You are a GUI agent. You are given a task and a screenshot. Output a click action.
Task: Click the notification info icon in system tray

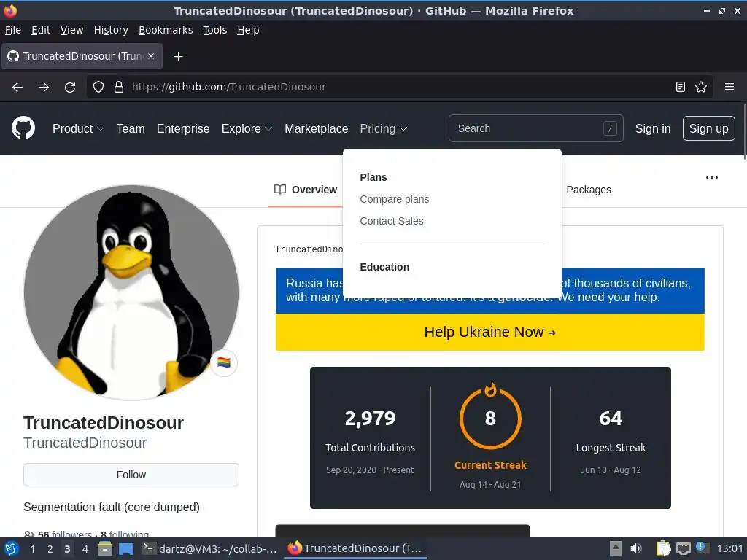coord(700,547)
